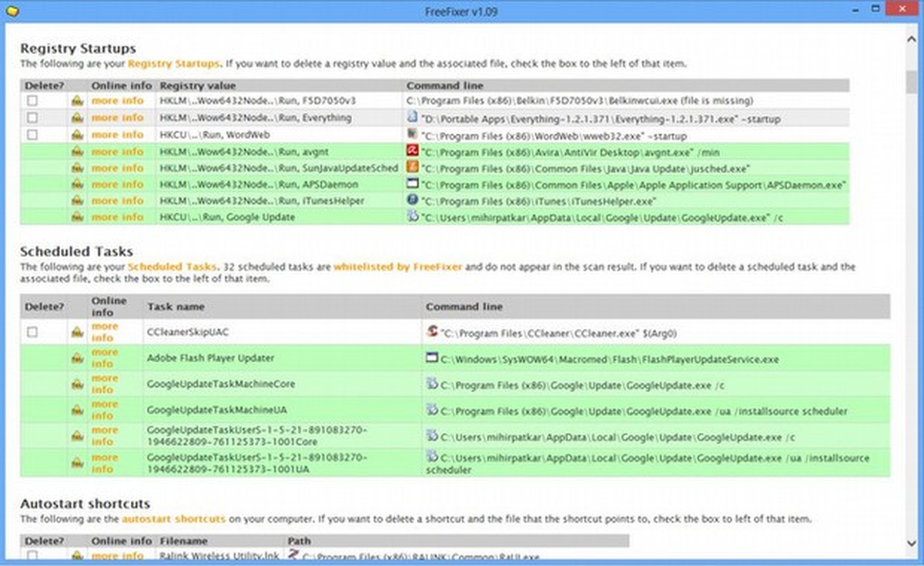This screenshot has height=566, width=924.
Task: Click online info icon for Google Update row
Action: point(77,217)
